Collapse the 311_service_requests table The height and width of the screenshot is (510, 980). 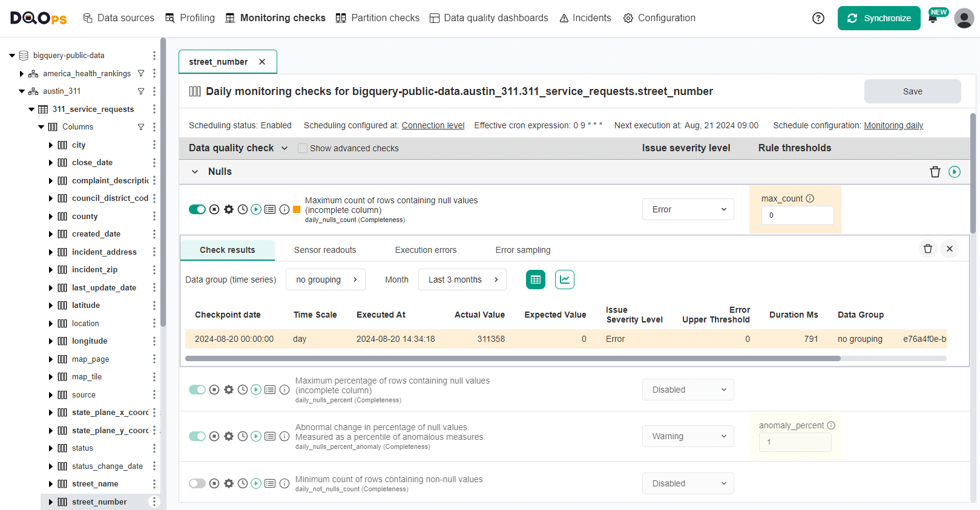[x=31, y=110]
